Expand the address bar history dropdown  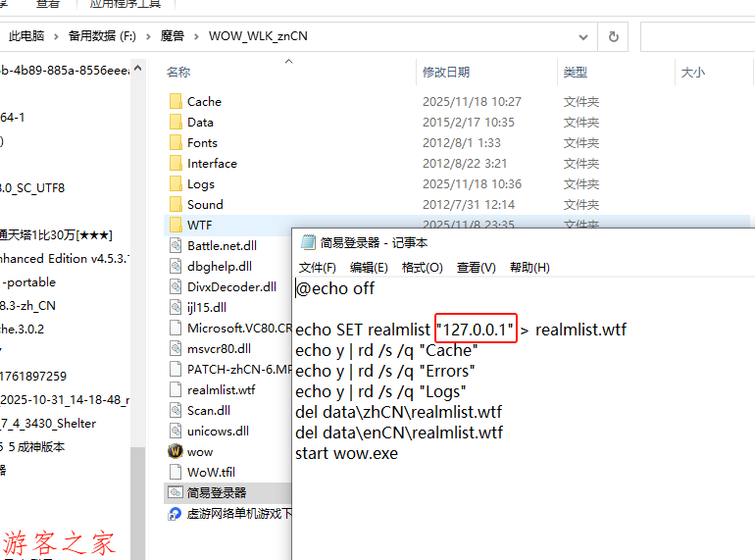585,36
